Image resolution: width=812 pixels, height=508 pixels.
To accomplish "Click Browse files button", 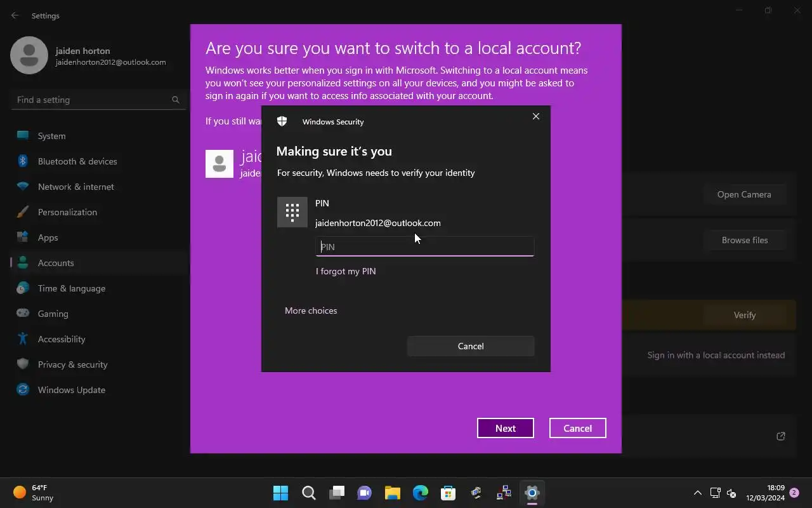I will 745,240.
